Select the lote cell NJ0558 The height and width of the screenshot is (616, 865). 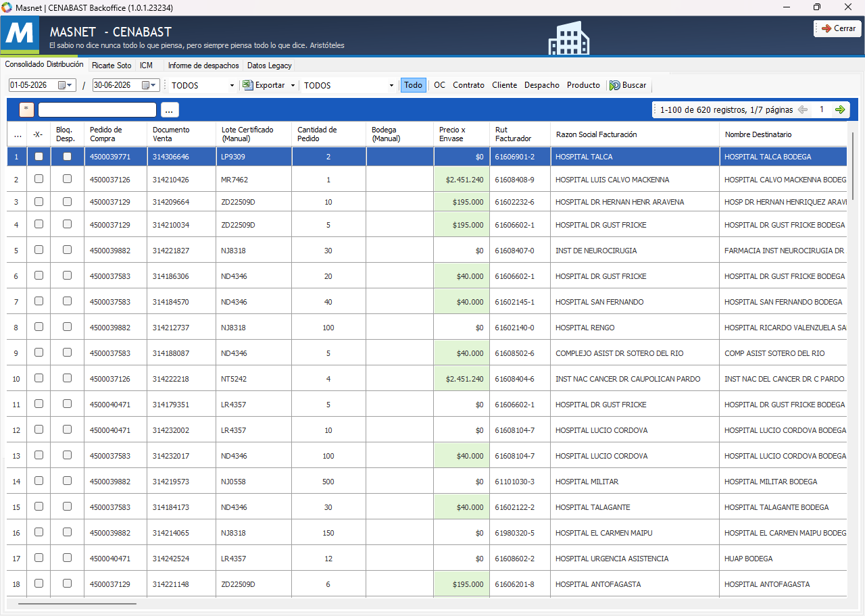point(254,482)
